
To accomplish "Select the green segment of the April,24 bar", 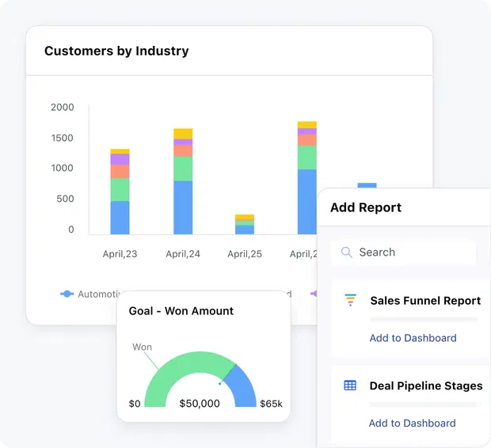I will click(x=183, y=169).
